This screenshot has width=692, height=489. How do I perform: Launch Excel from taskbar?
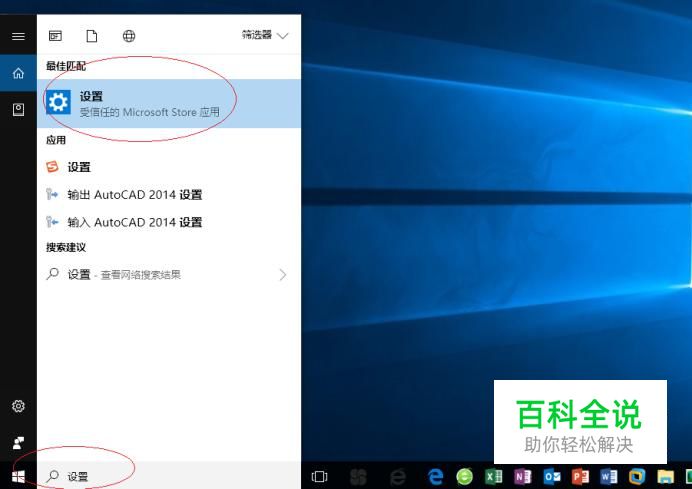click(x=494, y=477)
